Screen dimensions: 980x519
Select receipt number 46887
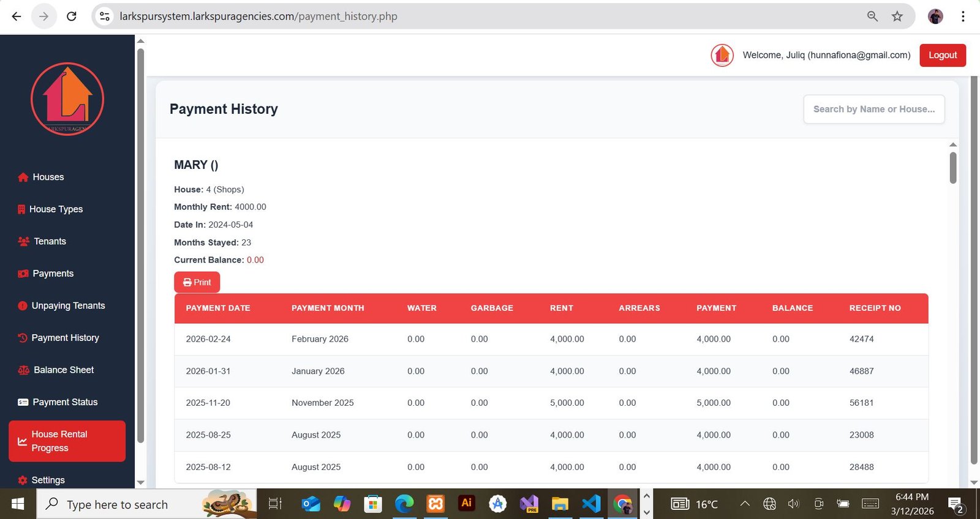861,371
